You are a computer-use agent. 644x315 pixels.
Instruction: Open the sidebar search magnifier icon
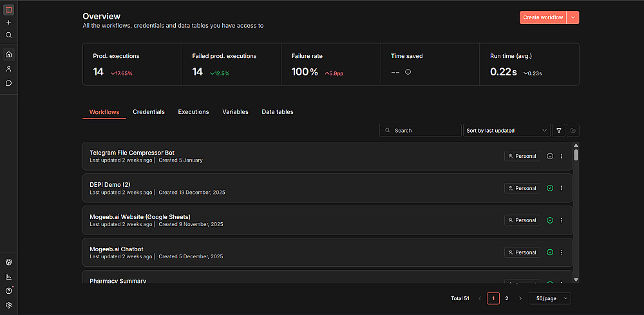8,35
